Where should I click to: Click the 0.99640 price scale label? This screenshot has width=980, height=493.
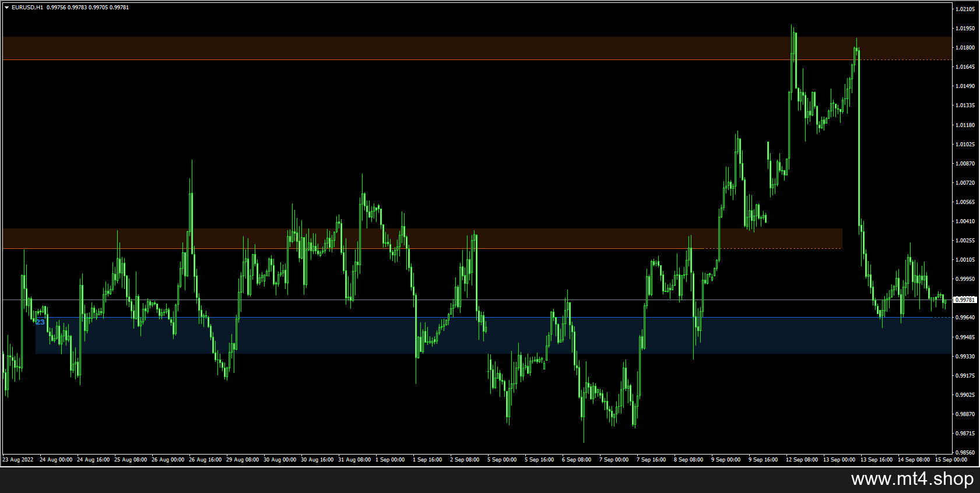tap(965, 318)
